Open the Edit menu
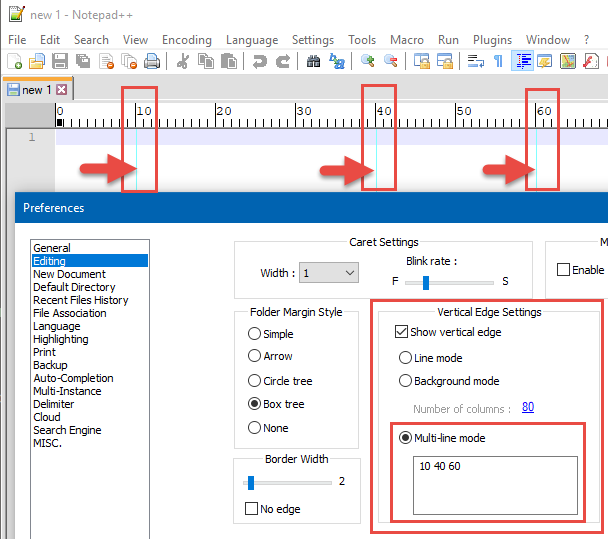The width and height of the screenshot is (608, 539). click(50, 40)
